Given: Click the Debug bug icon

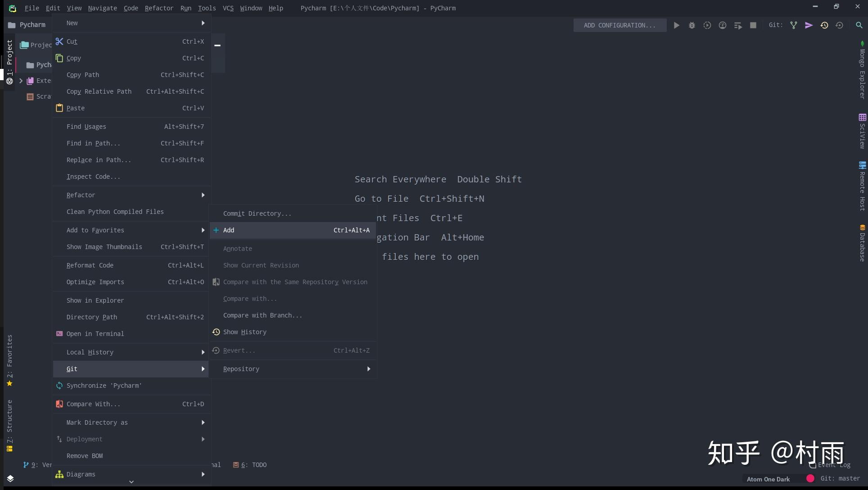Looking at the screenshot, I should pyautogui.click(x=692, y=25).
